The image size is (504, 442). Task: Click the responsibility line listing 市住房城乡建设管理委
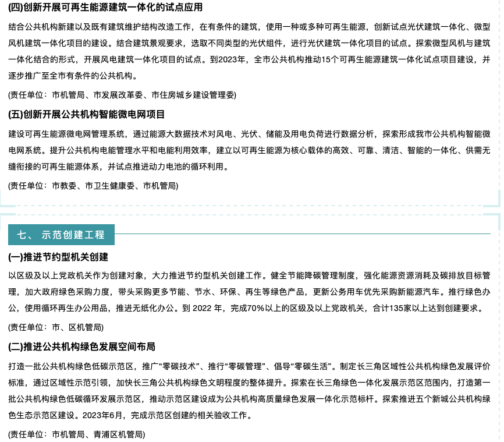[122, 94]
